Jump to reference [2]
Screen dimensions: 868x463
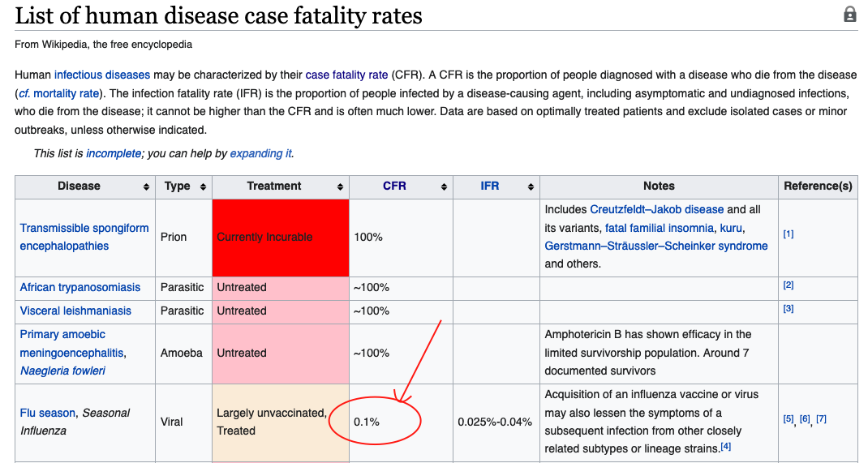789,285
